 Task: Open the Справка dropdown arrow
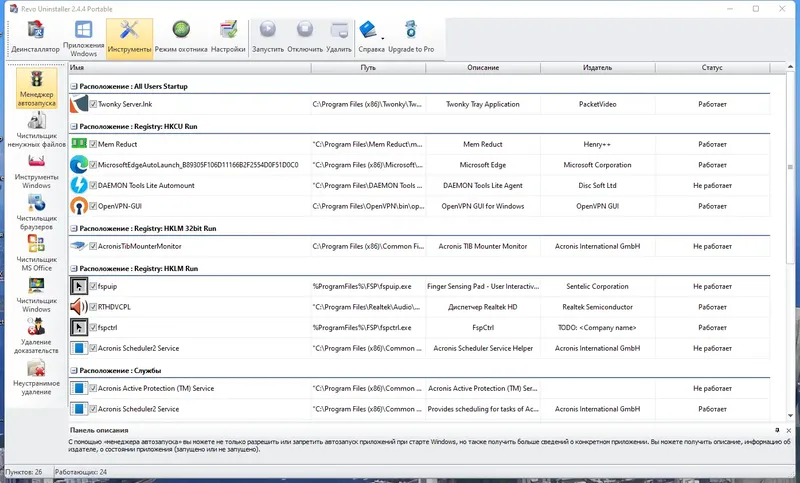[382, 38]
